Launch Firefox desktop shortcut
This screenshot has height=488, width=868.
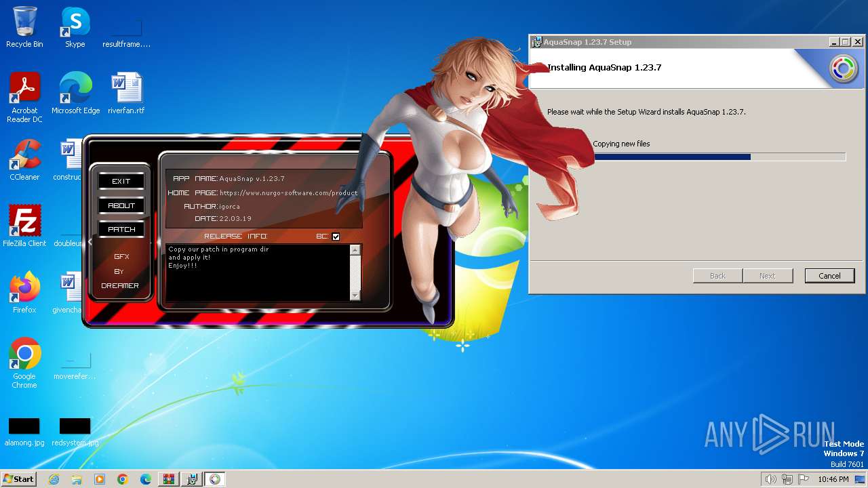coord(24,293)
